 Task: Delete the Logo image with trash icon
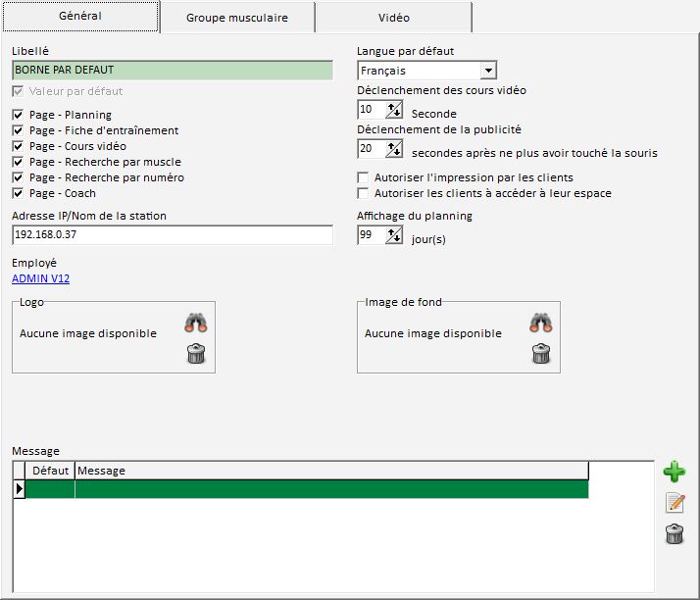pyautogui.click(x=196, y=354)
